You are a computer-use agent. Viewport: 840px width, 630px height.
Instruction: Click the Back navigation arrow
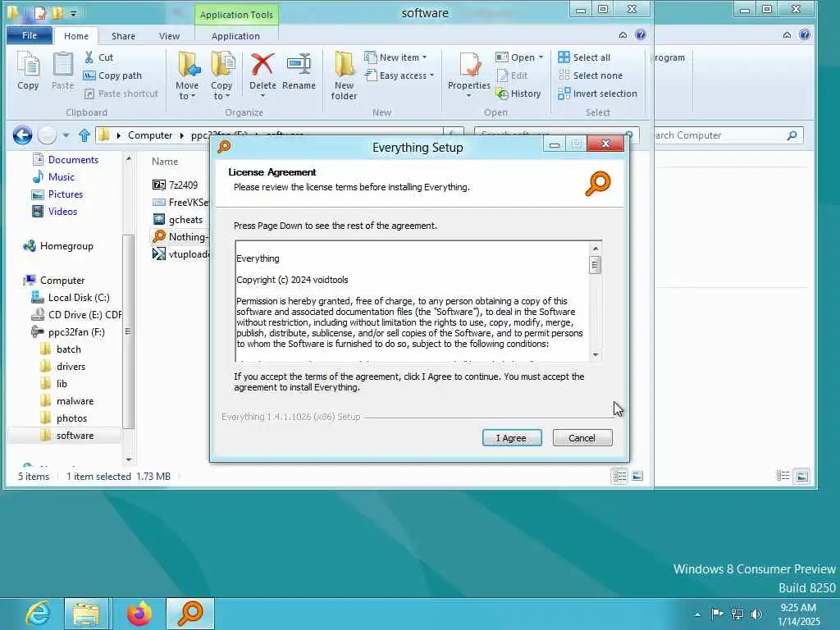click(22, 135)
